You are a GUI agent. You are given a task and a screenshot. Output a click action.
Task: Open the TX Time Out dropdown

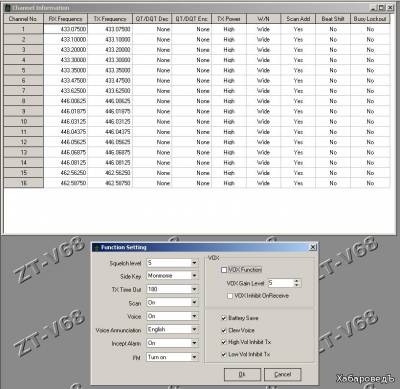tap(194, 289)
